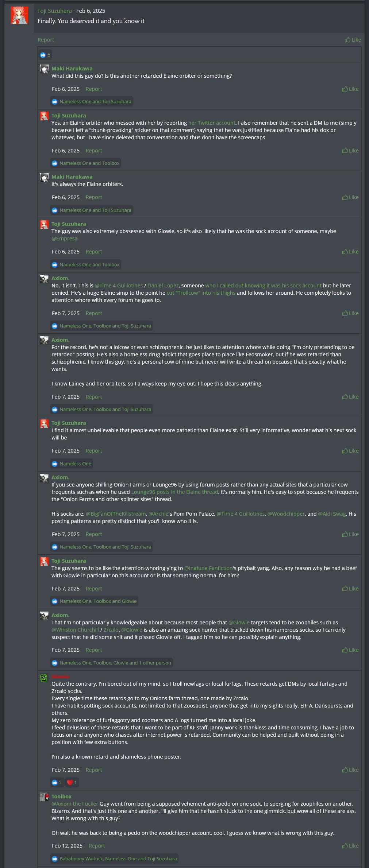Open the Zrcalo profile link

[111, 630]
